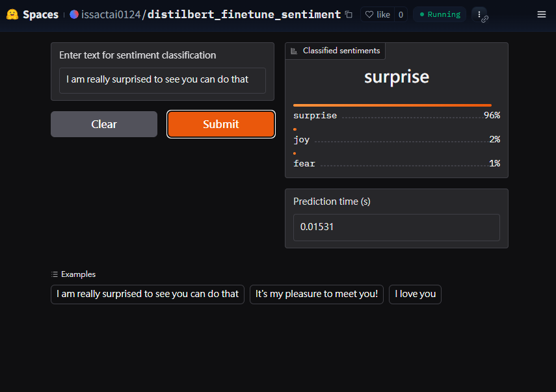This screenshot has width=556, height=392.
Task: Click the Hugging Face emoji logo
Action: coord(12,14)
